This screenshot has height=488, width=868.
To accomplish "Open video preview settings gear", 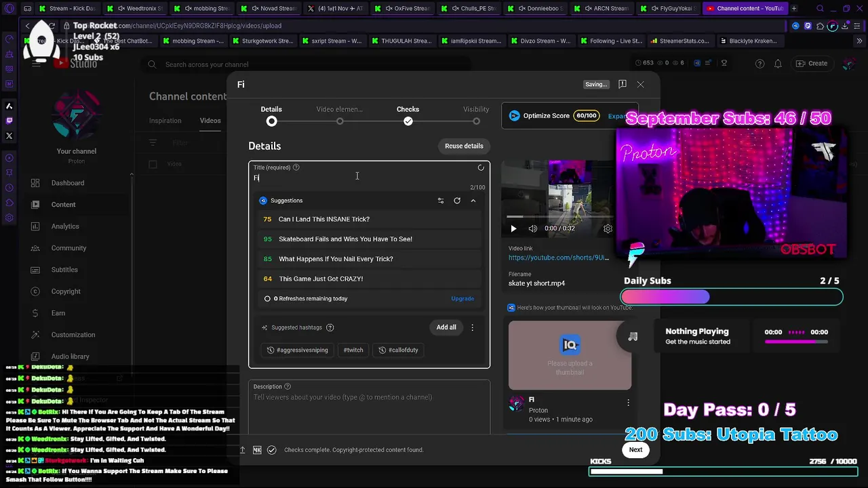I will point(608,228).
